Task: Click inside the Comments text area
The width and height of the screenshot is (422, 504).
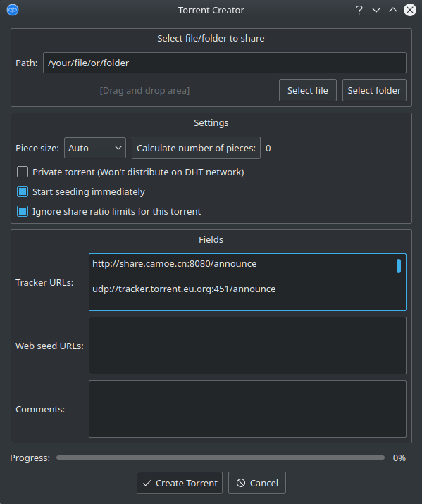Action: click(247, 409)
